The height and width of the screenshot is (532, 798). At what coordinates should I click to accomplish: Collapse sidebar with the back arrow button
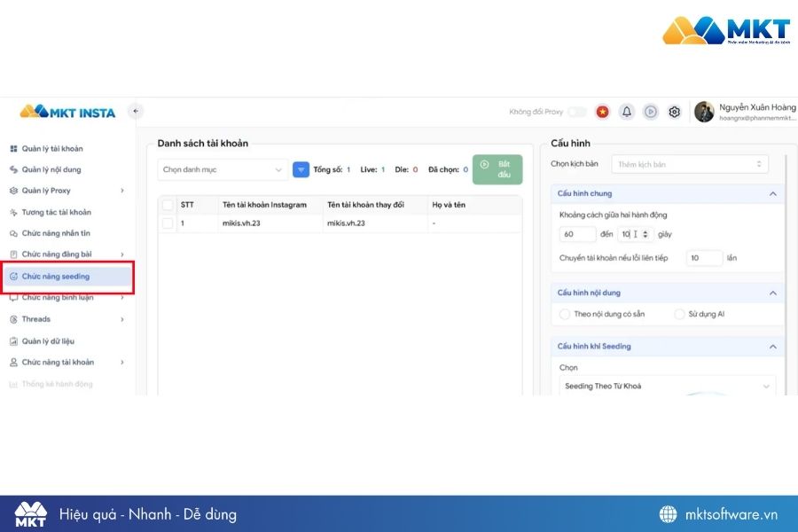(136, 111)
